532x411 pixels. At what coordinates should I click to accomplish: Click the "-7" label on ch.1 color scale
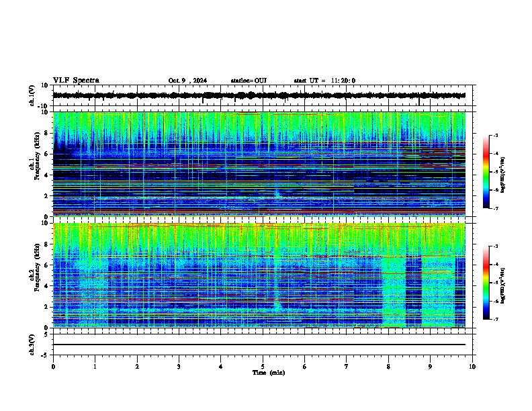click(496, 208)
